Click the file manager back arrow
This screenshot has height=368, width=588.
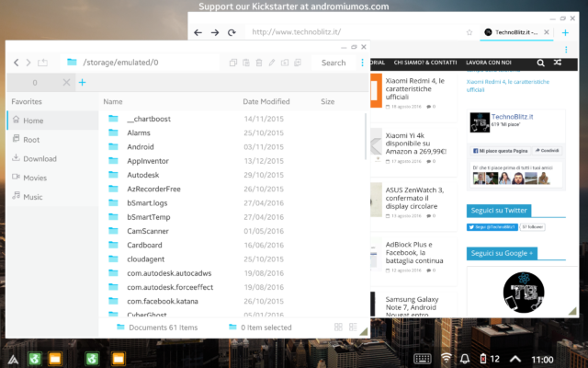(17, 63)
